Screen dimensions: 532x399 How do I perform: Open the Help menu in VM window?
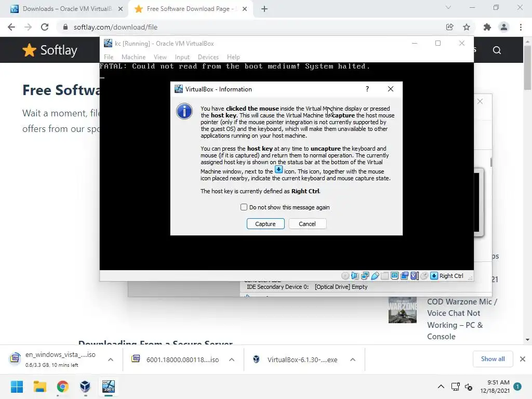[233, 57]
